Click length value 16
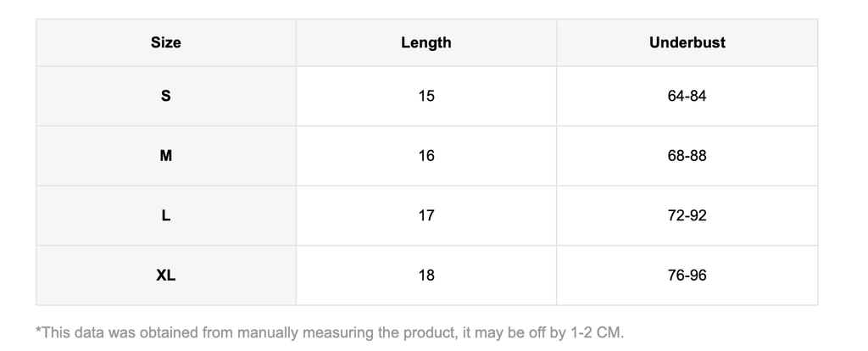 coord(426,156)
